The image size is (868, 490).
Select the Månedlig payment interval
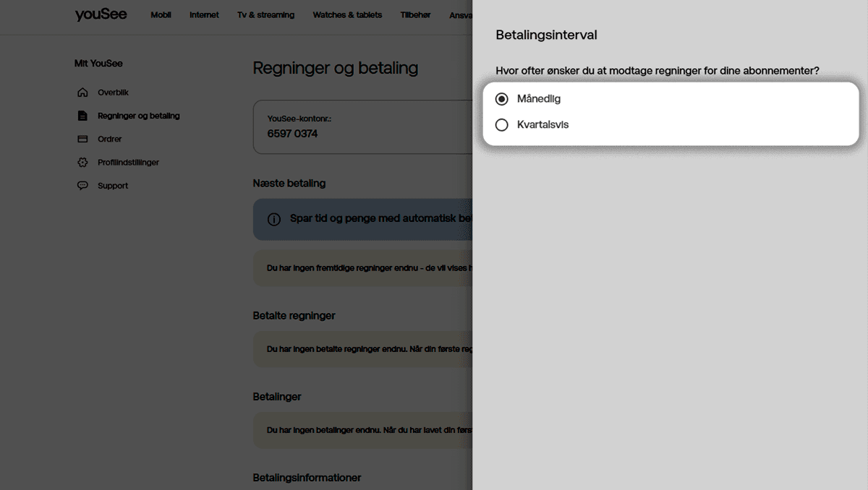[x=502, y=98]
